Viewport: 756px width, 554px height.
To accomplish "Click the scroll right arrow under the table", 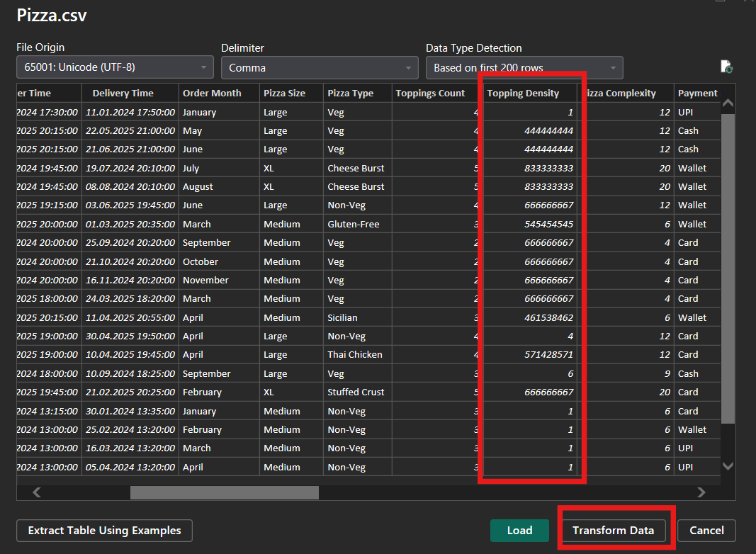I will click(701, 492).
